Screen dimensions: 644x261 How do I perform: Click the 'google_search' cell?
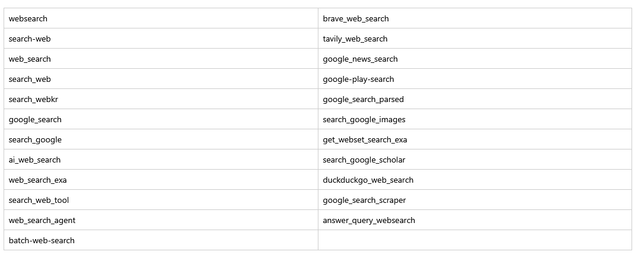point(35,119)
